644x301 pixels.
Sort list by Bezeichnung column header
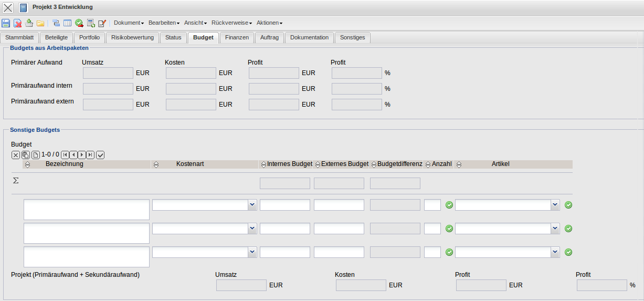64,164
